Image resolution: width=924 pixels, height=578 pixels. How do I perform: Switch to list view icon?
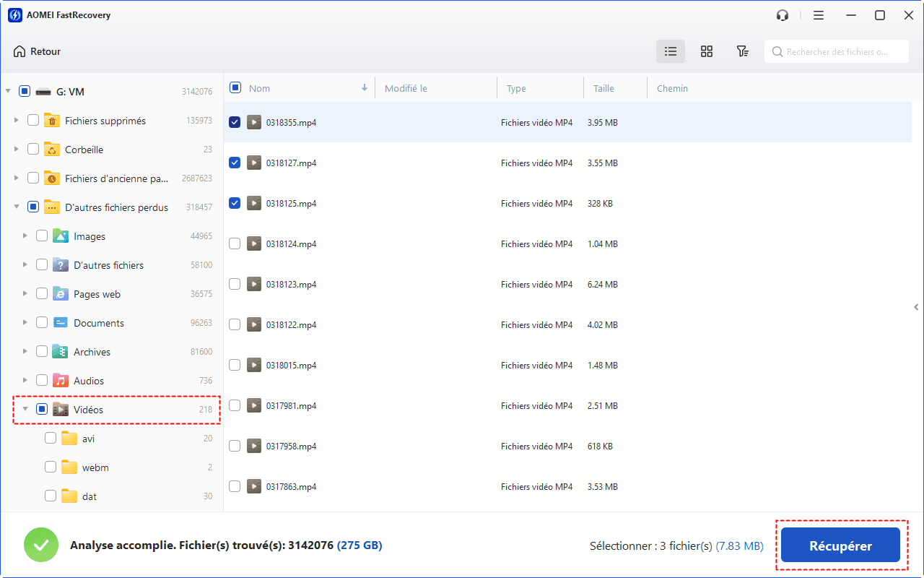coord(671,51)
